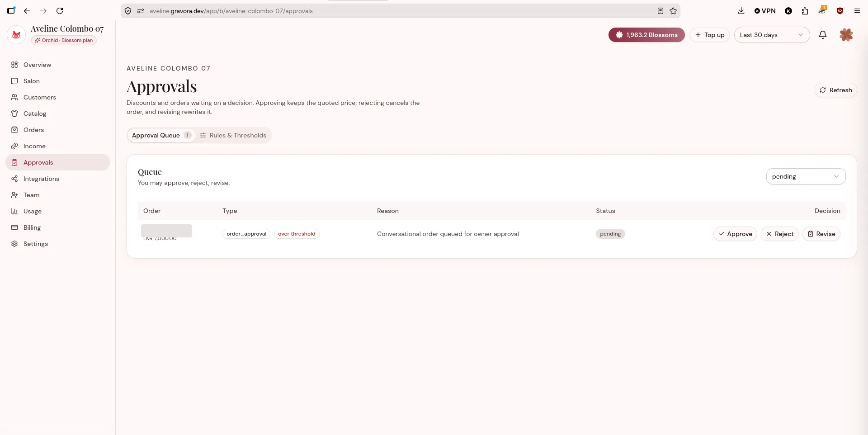Image resolution: width=868 pixels, height=435 pixels.
Task: Open Usage statistics page
Action: pos(57,211)
